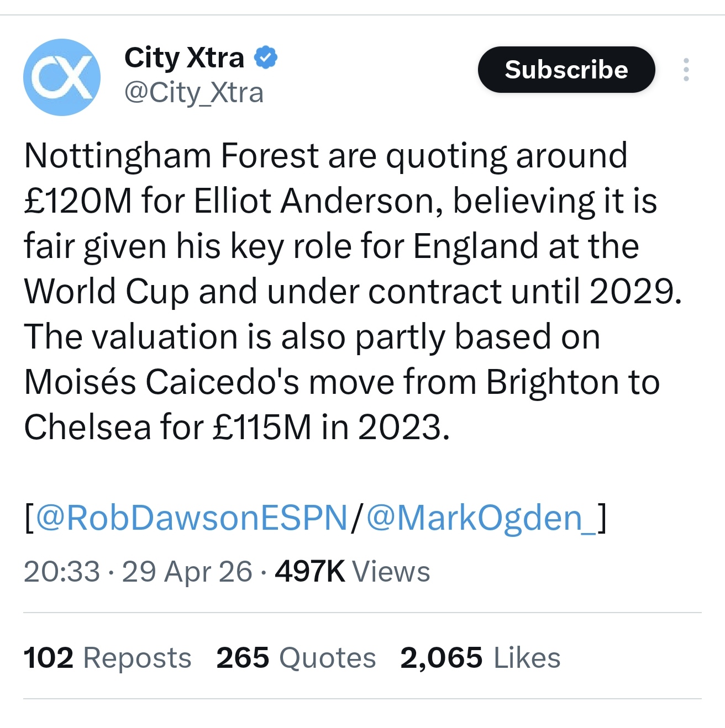Click the 29 Apr 26 date
This screenshot has height=728, width=725.
(187, 571)
